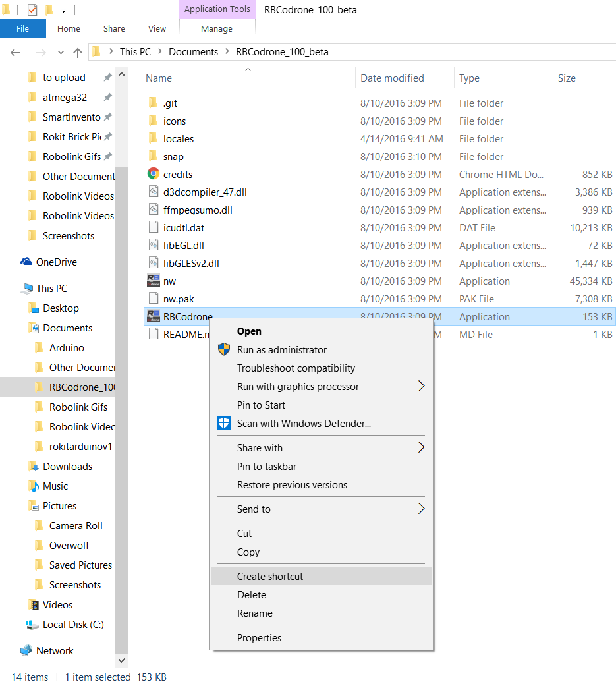Select the Camera Roll folder in the sidebar
The width and height of the screenshot is (616, 684).
pos(76,525)
